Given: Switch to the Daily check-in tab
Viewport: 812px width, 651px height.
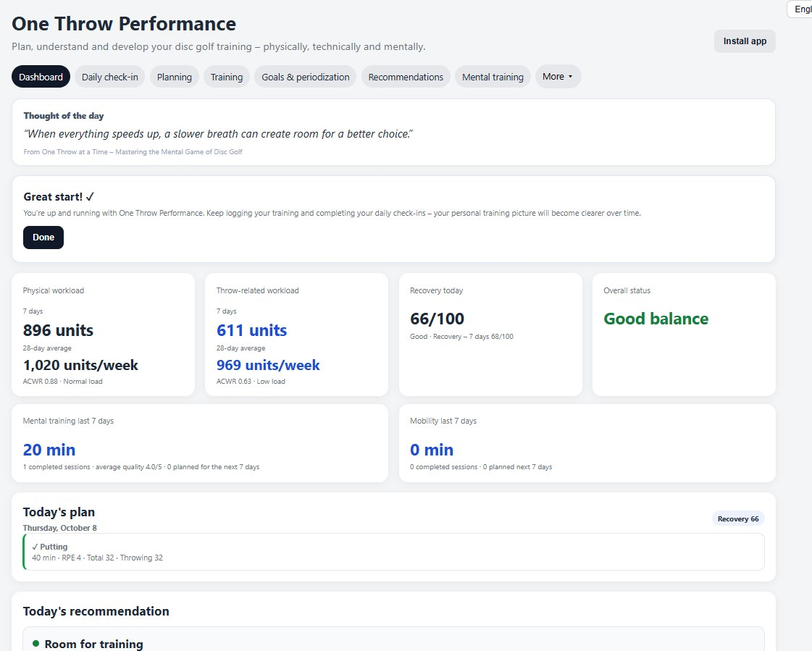Looking at the screenshot, I should (110, 77).
